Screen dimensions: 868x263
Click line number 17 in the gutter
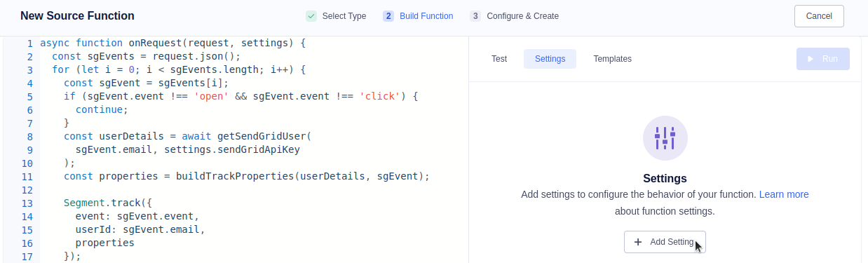[x=28, y=256]
